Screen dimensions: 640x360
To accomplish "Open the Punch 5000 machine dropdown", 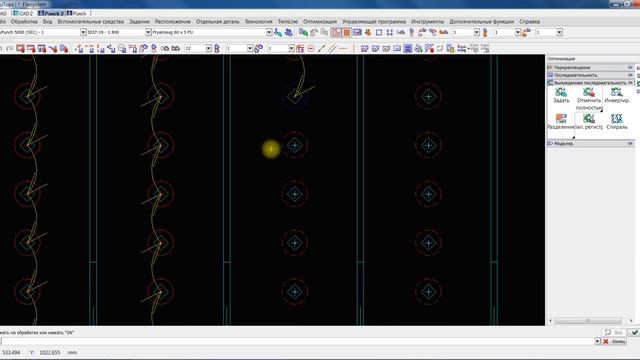I will pos(83,32).
